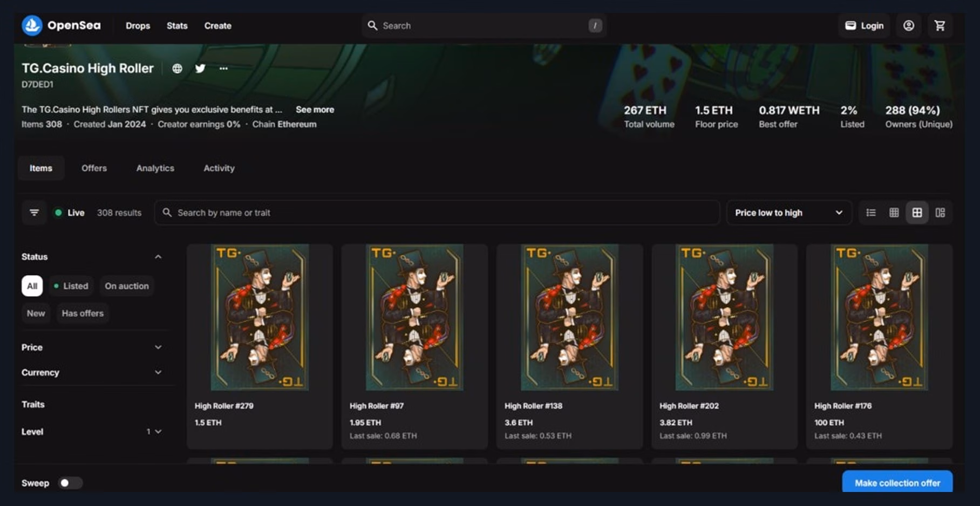Screen dimensions: 980x506
Task: Select the Listed status filter
Action: pos(71,286)
